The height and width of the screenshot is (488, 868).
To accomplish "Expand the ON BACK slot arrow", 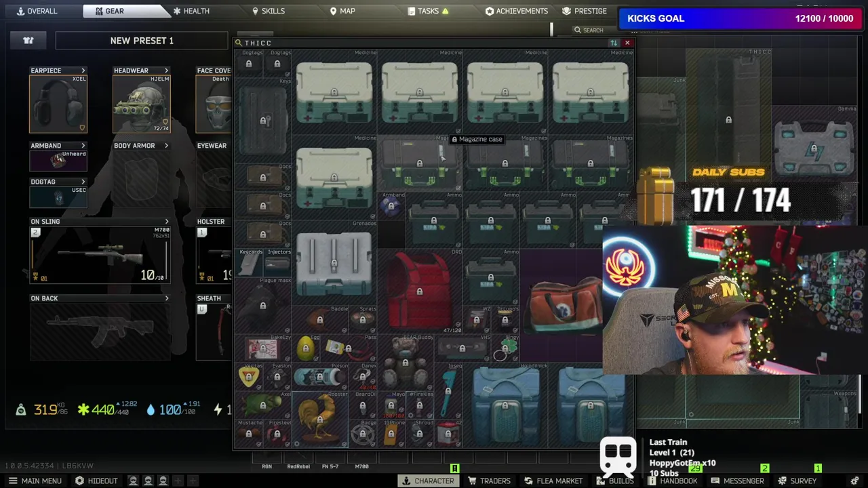I will click(x=167, y=298).
